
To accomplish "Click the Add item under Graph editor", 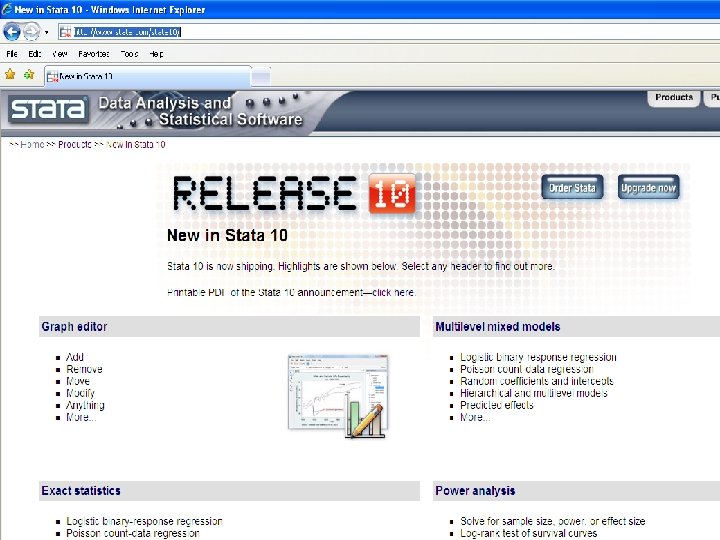I will pyautogui.click(x=75, y=357).
